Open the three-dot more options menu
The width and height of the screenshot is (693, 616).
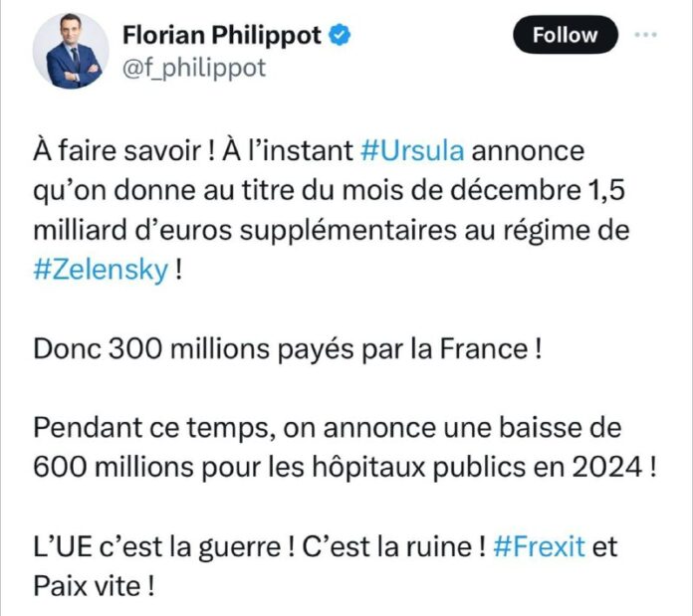pyautogui.click(x=646, y=34)
